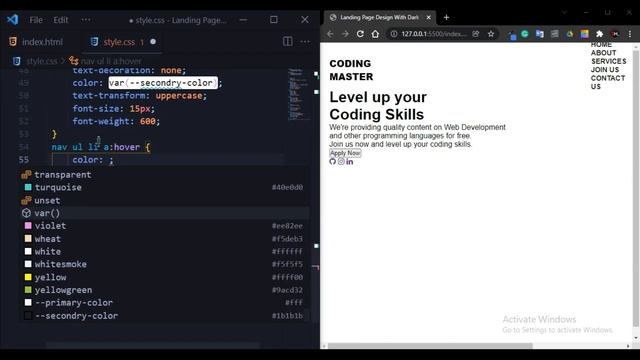The image size is (640, 360).
Task: Click the LinkedIn social icon
Action: (x=350, y=162)
